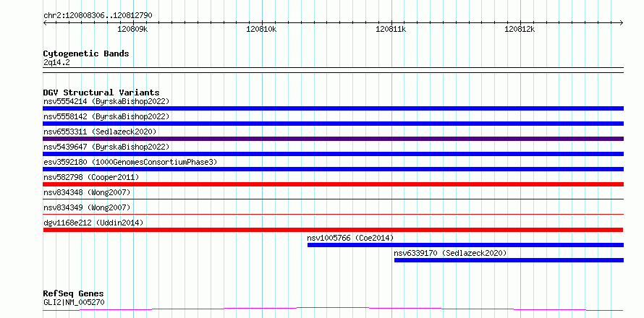Select the blue bar under nsv6339170
Image resolution: width=644 pixels, height=318 pixels.
click(x=509, y=260)
